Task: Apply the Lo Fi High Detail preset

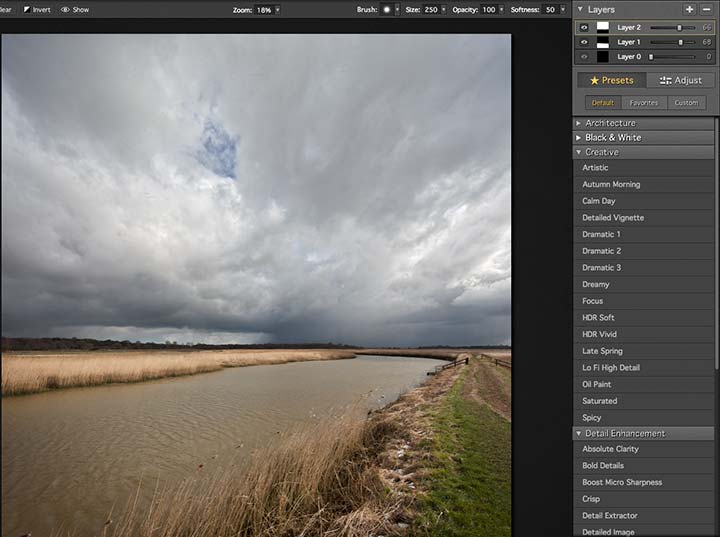Action: point(644,367)
